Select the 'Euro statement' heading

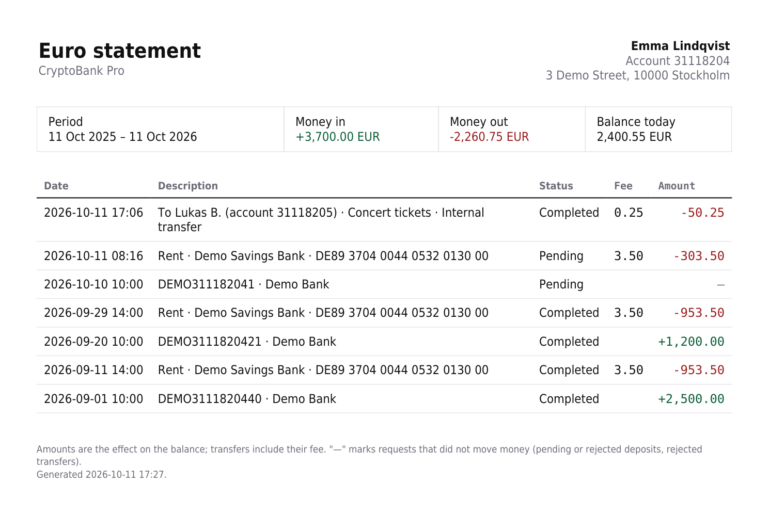(x=120, y=51)
